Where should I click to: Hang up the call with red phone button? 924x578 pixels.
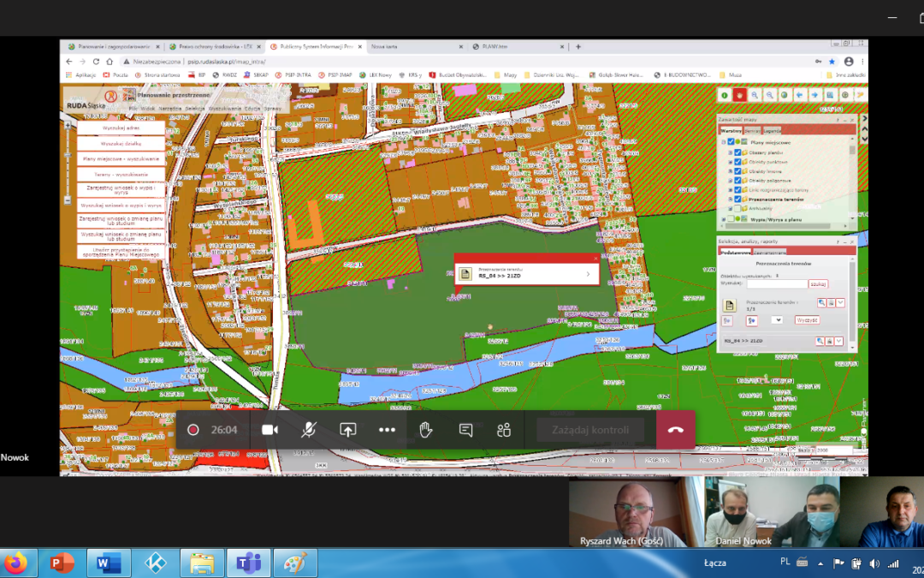675,430
